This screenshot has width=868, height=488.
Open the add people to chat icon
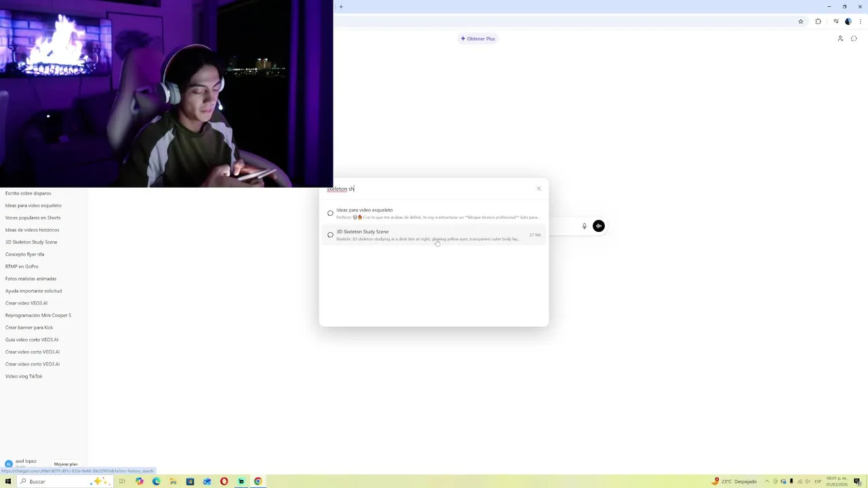pos(840,39)
